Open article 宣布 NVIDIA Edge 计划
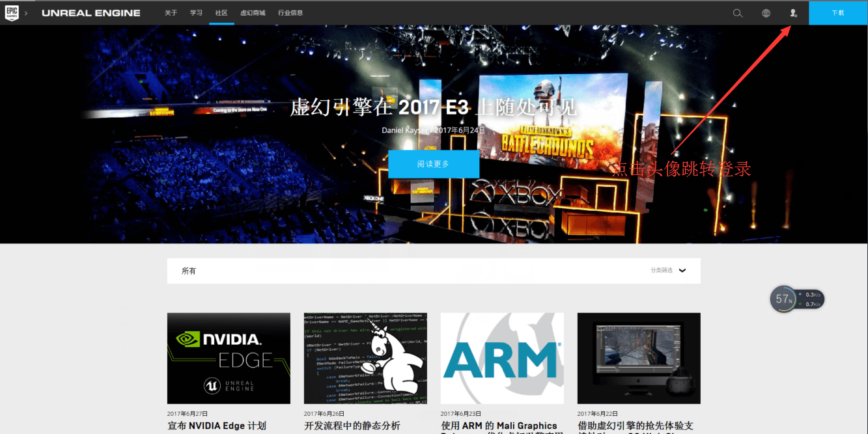 pos(217,426)
